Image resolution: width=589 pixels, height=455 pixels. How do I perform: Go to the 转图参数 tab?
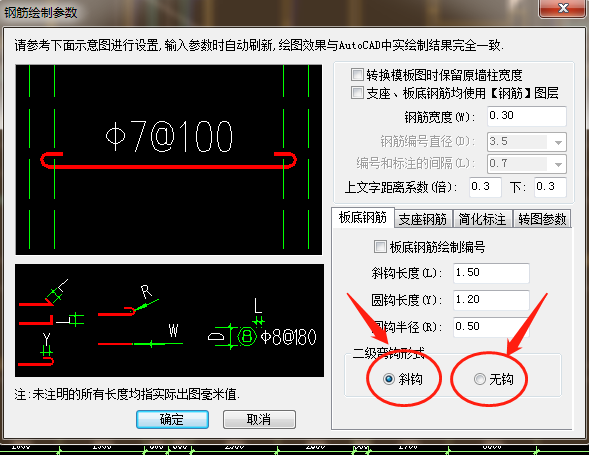(542, 219)
